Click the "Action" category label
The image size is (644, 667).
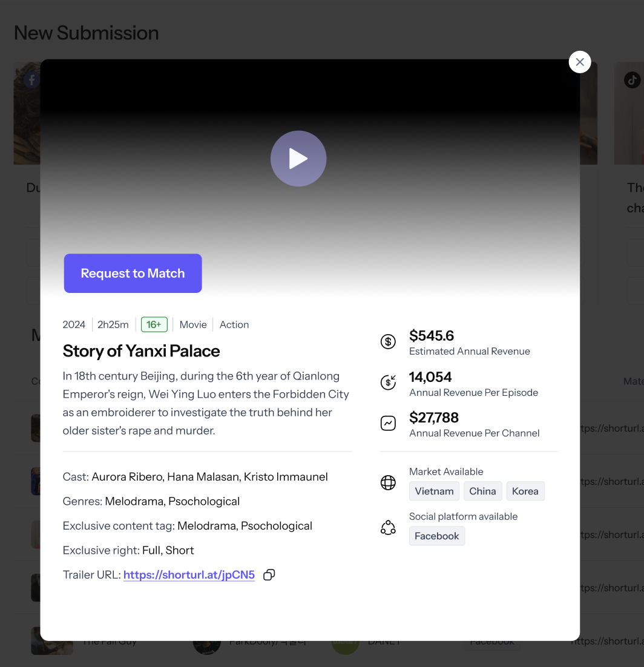tap(234, 324)
